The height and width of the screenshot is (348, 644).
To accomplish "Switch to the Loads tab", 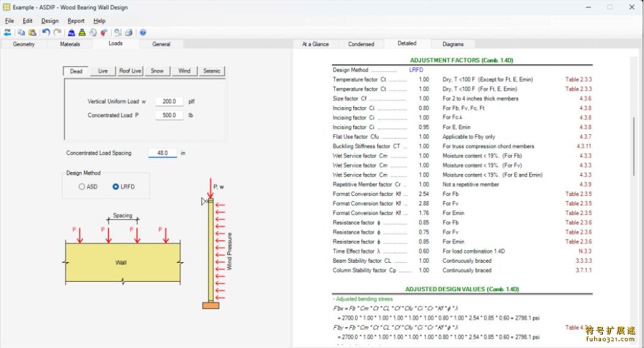I will 116,43.
